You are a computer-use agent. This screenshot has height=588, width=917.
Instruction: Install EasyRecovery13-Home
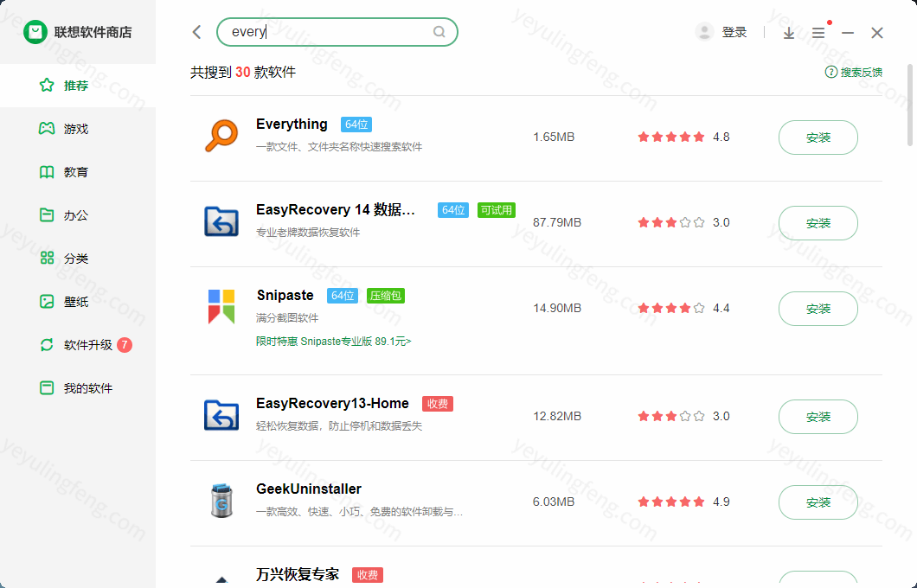coord(818,417)
